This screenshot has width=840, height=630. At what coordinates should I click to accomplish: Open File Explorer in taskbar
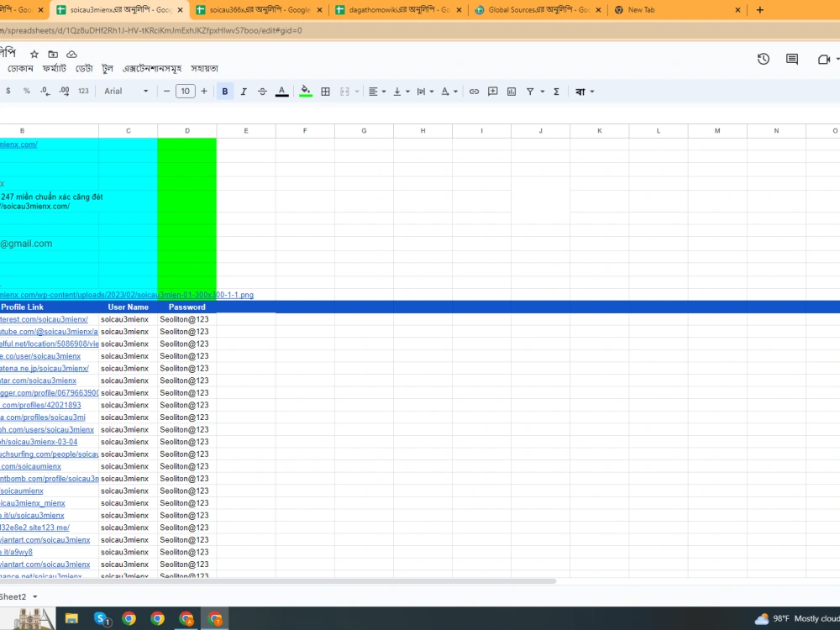71,619
